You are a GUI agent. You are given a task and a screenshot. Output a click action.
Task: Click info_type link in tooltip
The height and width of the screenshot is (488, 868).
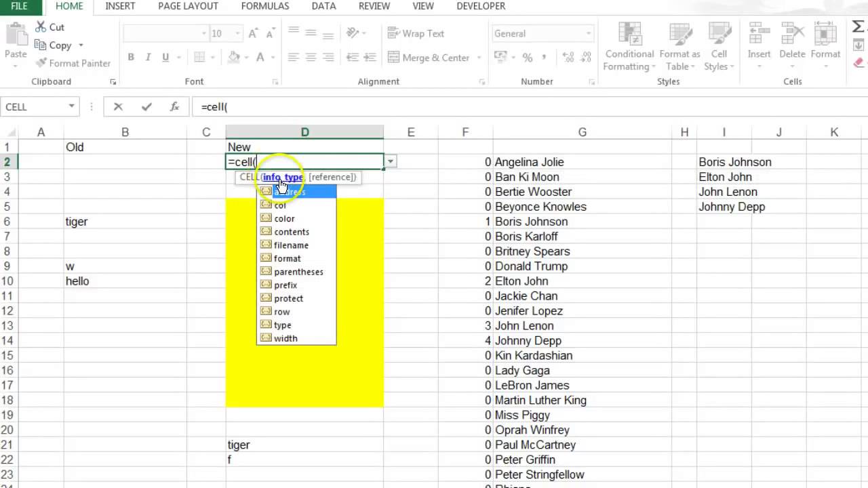(283, 177)
